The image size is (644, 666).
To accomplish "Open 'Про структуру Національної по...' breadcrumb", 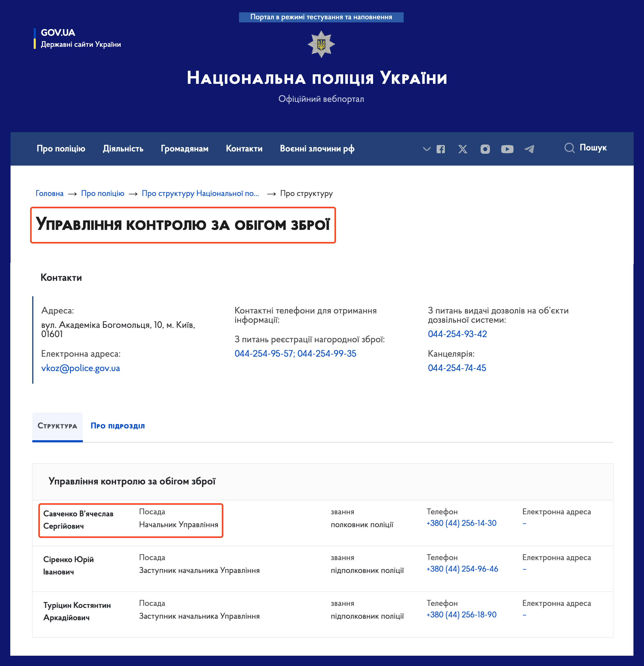I will click(200, 193).
